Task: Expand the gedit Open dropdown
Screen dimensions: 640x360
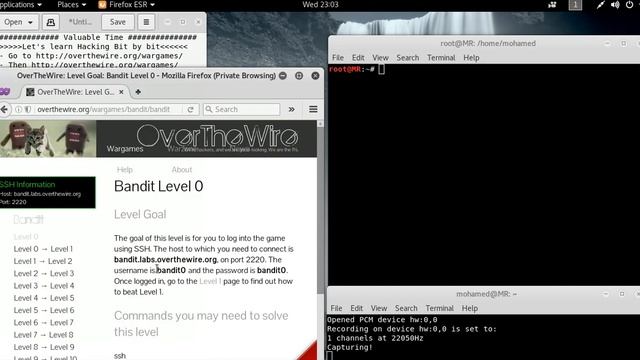Action: tap(18, 22)
